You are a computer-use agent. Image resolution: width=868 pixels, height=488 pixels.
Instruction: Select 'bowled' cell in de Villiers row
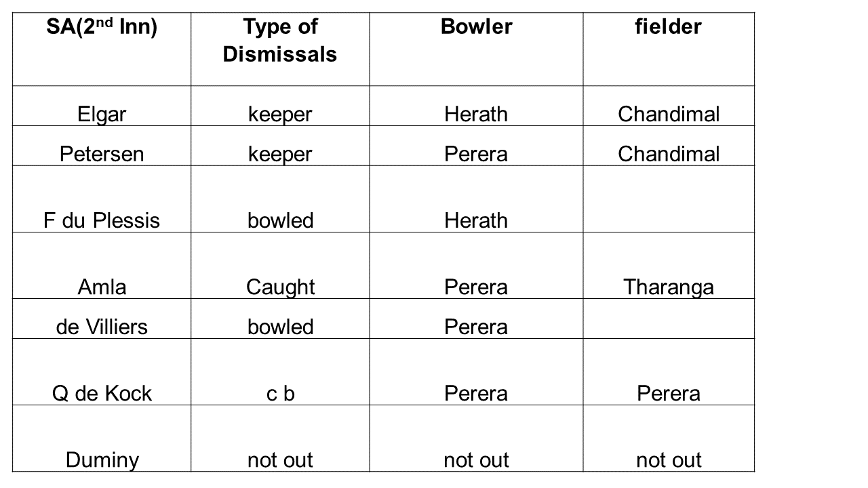click(280, 327)
